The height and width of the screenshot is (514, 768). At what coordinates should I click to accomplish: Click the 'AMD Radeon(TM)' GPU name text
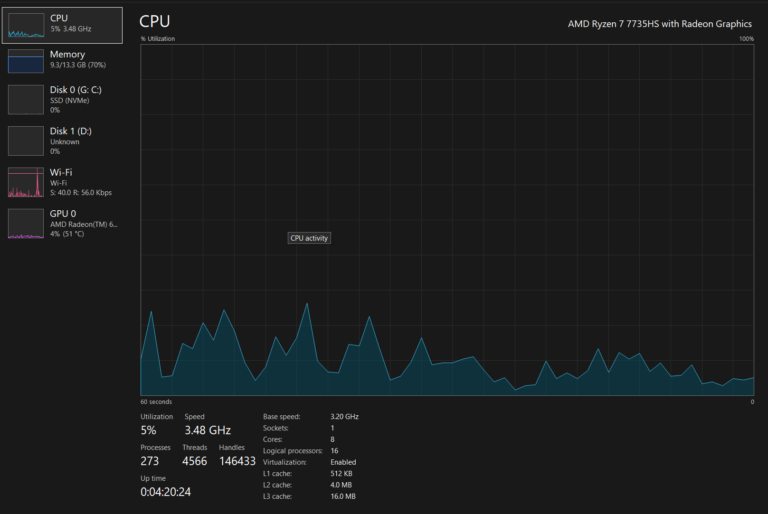point(84,224)
